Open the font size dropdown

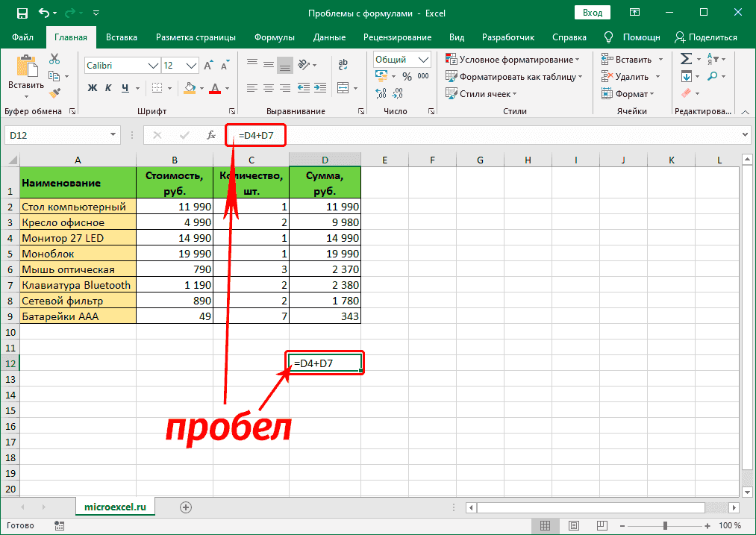point(190,66)
